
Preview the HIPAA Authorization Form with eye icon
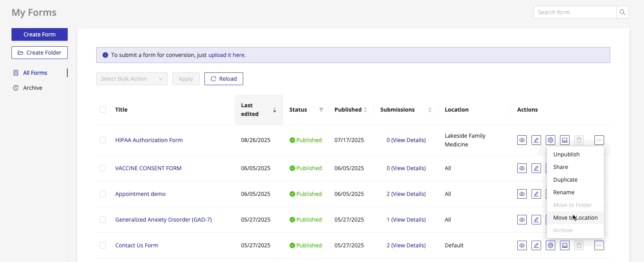pos(522,140)
